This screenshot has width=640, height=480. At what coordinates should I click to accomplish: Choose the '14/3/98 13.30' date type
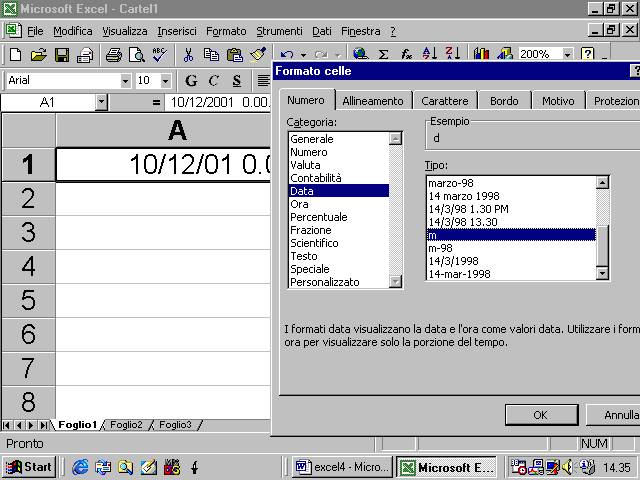[x=511, y=222]
